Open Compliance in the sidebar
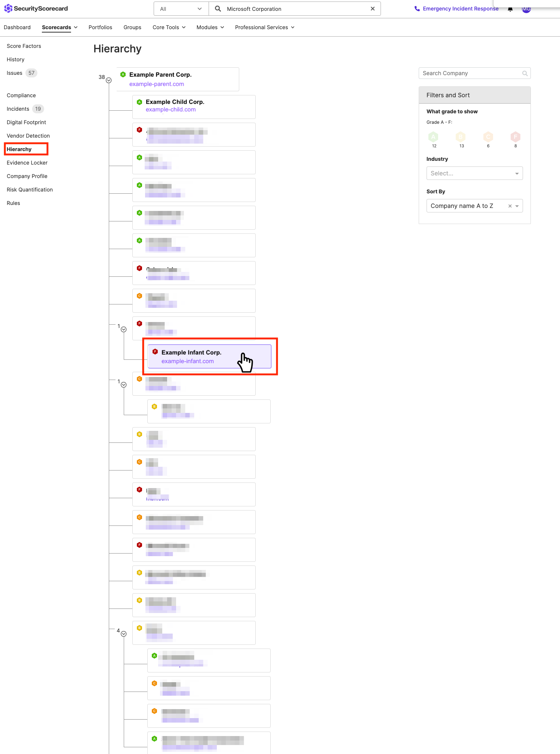This screenshot has height=754, width=560. (21, 95)
